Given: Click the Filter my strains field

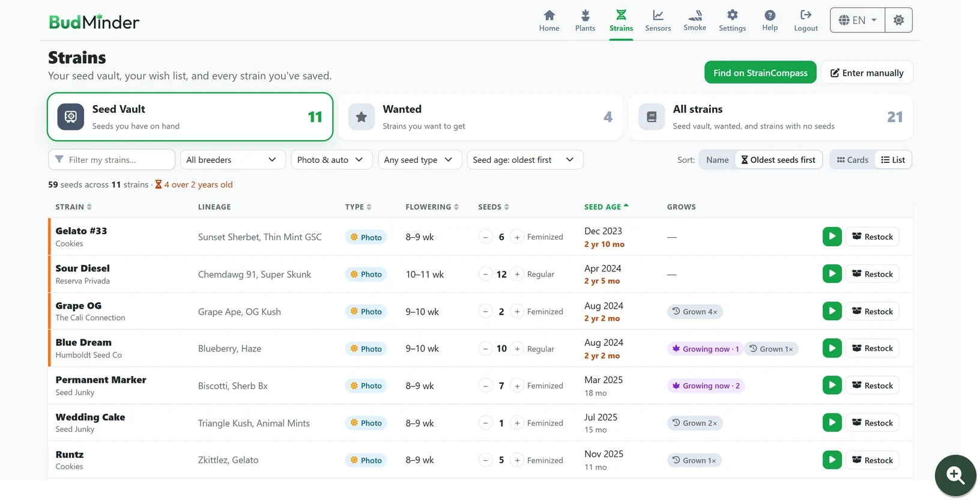Looking at the screenshot, I should tap(112, 160).
